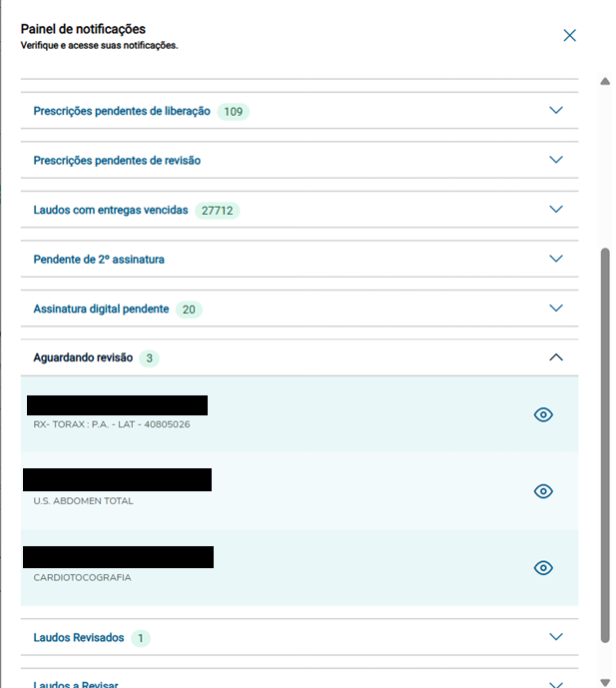View the RX-TORAX P.A. LAT report
This screenshot has height=688, width=616.
point(543,414)
